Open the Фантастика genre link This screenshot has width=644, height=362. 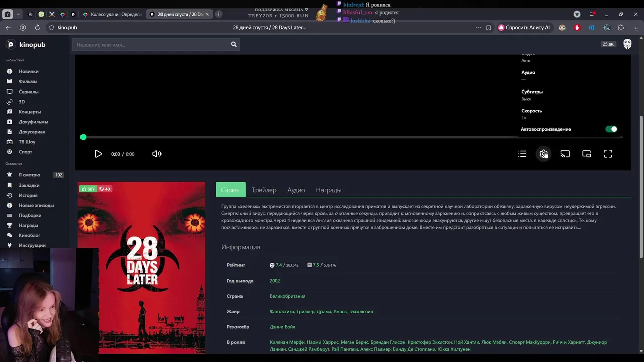(282, 312)
